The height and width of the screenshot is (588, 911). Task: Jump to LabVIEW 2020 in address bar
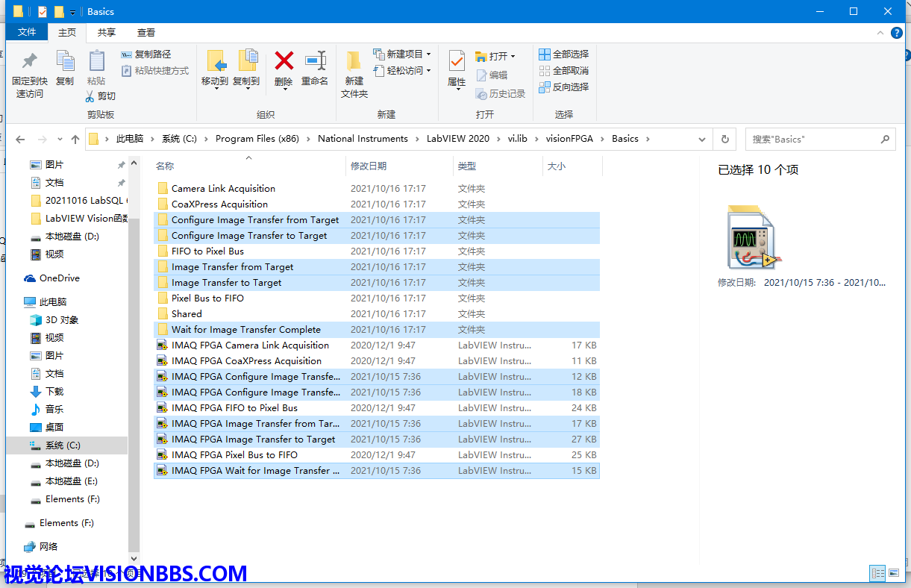point(458,139)
